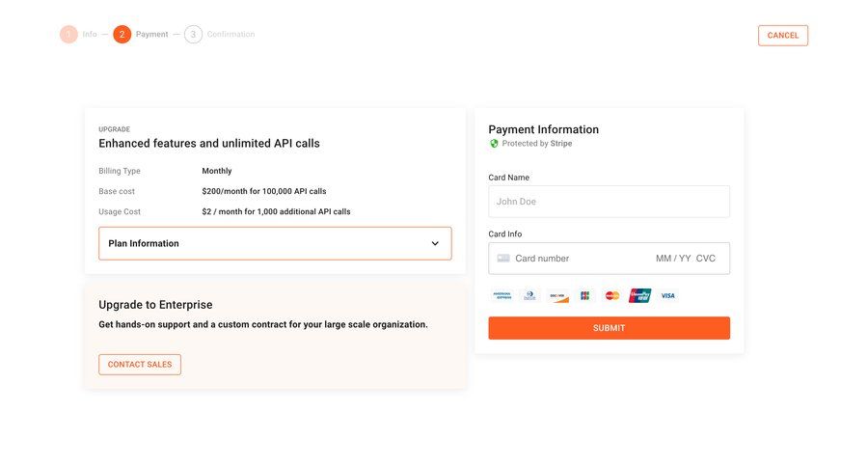
Task: Click into the Card number field
Action: click(579, 259)
